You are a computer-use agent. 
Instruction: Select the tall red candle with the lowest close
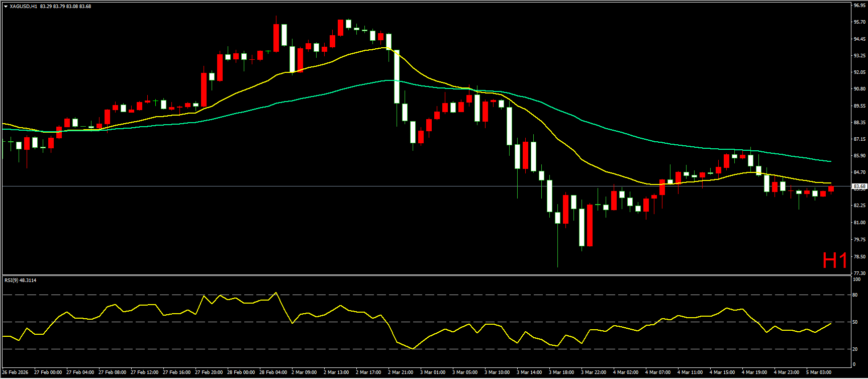(590, 225)
